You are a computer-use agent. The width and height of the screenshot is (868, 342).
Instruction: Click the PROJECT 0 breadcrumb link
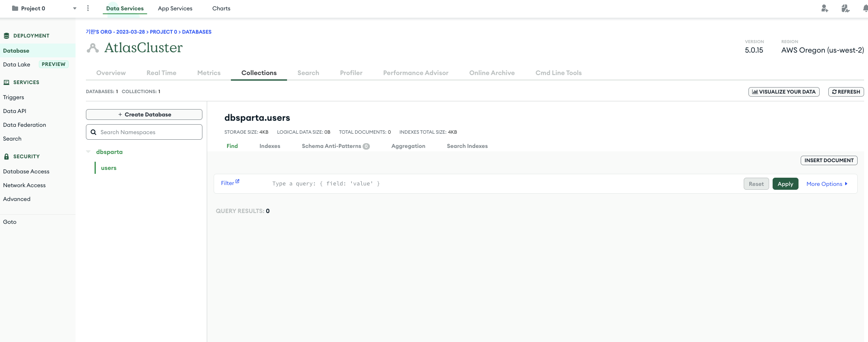click(164, 32)
